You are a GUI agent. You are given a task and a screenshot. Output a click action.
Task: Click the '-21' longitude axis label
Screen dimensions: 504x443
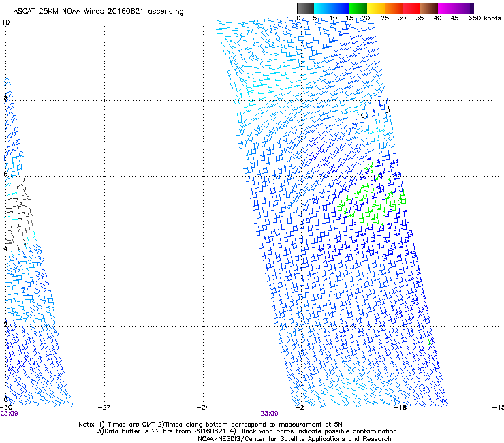pyautogui.click(x=301, y=408)
